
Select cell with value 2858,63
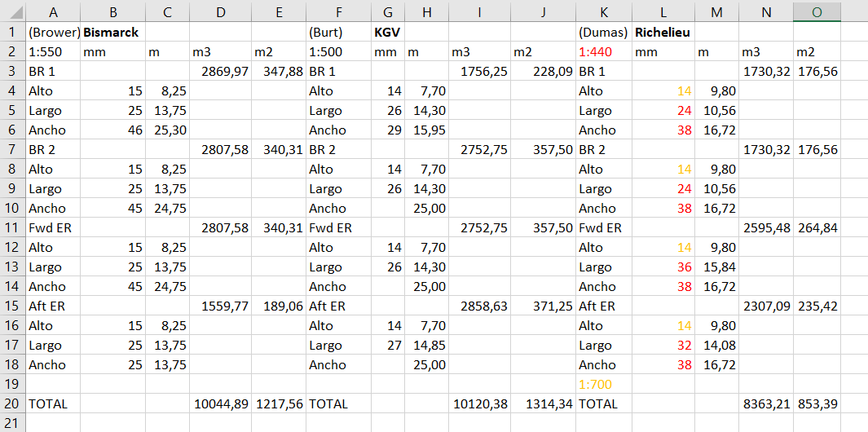[x=479, y=306]
